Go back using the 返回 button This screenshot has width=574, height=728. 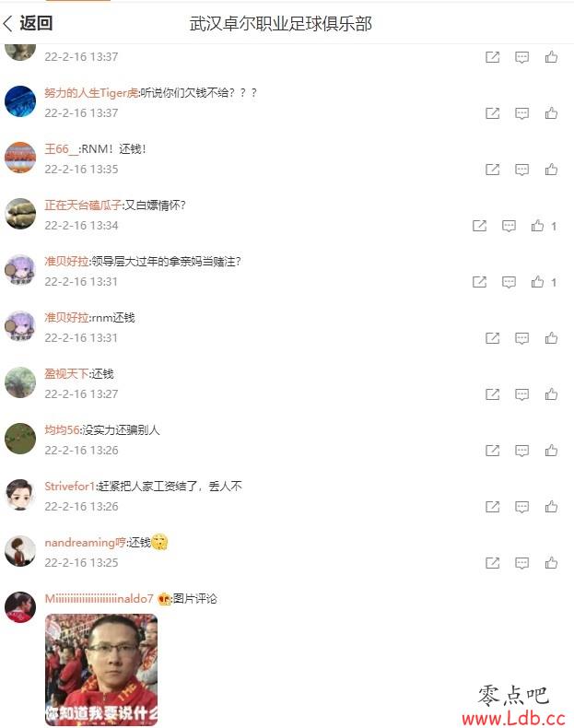click(28, 23)
